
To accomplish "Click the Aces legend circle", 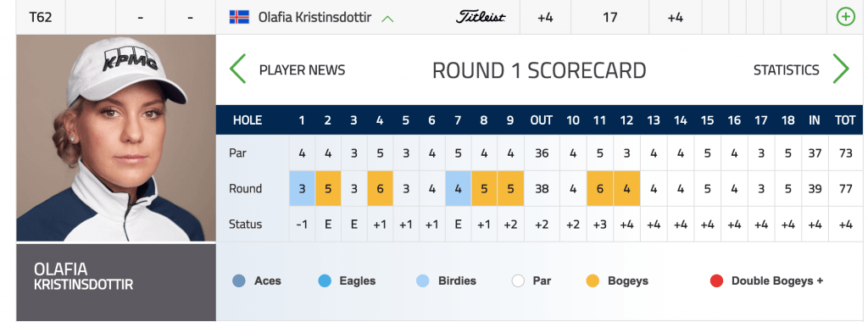I will pos(238,281).
